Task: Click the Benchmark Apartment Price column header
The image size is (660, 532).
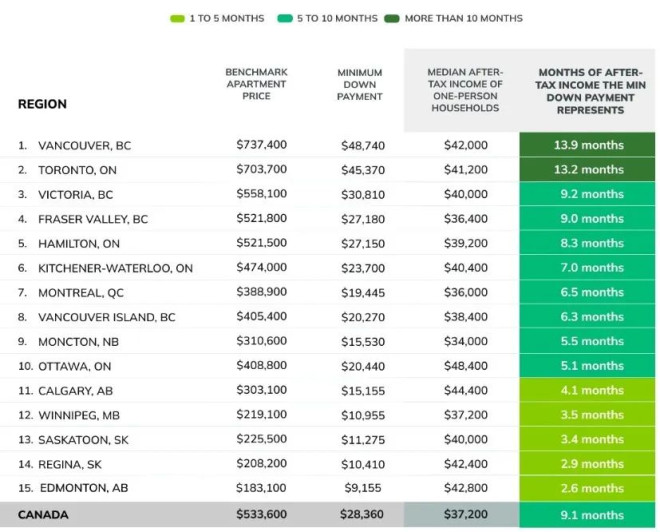Action: tap(256, 84)
